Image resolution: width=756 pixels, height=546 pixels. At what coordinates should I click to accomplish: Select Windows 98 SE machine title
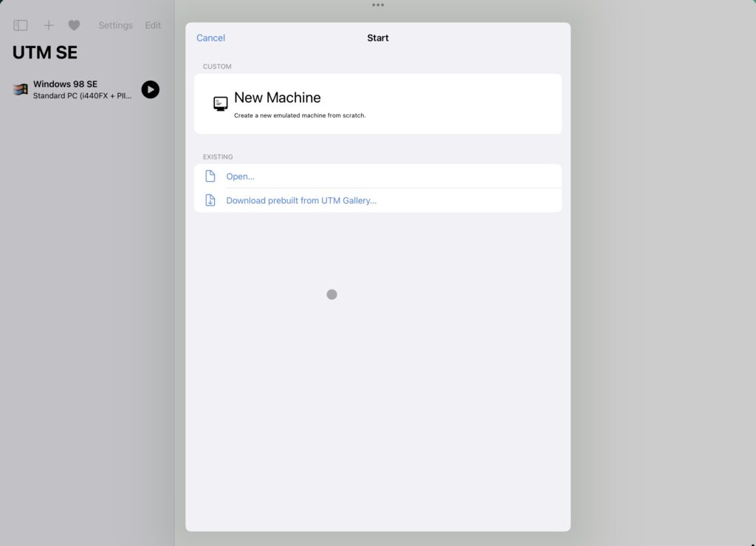[65, 84]
